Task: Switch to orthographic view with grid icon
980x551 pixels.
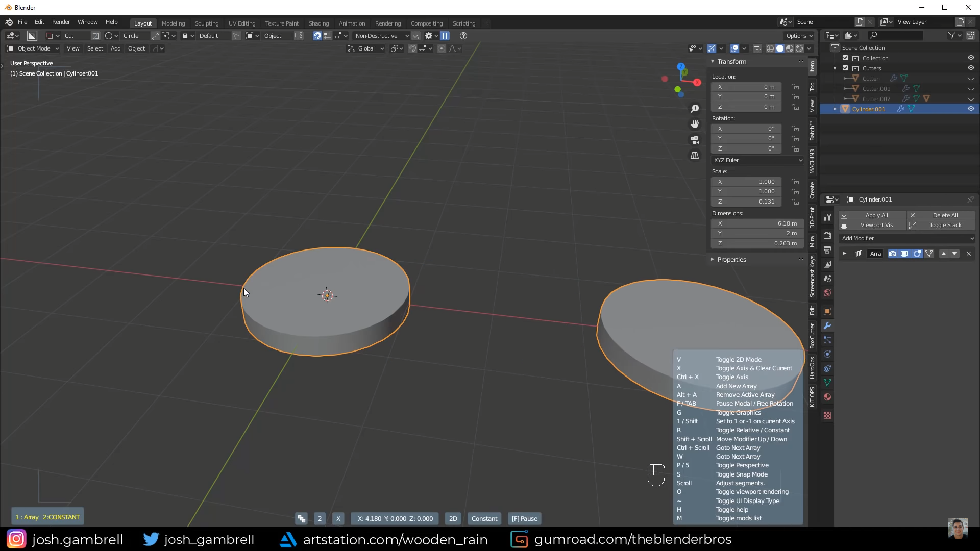Action: click(695, 156)
